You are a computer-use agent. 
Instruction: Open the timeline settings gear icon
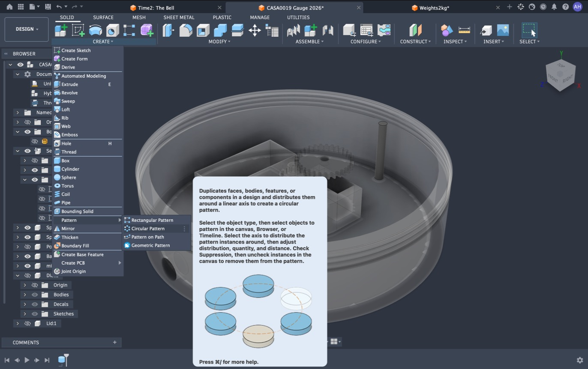(579, 360)
